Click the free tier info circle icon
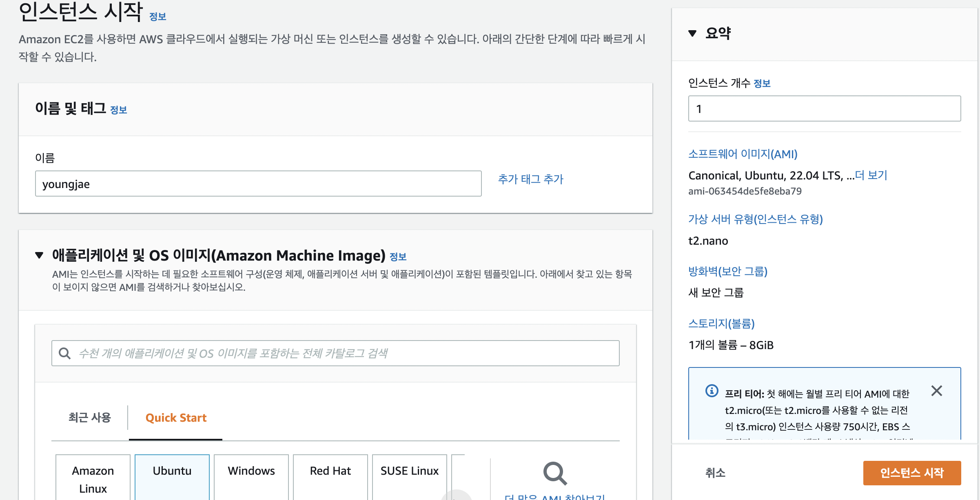Image resolution: width=980 pixels, height=500 pixels. click(x=712, y=391)
